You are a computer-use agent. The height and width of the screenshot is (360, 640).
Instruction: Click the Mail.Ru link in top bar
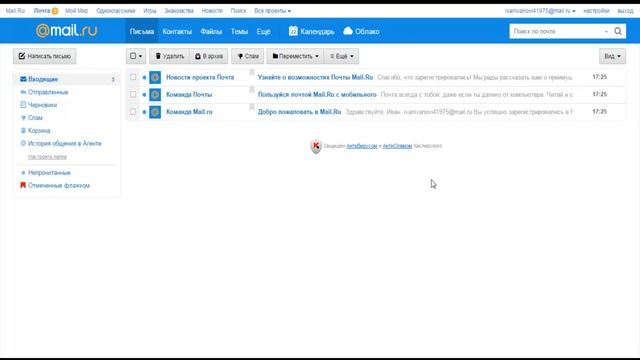click(15, 11)
